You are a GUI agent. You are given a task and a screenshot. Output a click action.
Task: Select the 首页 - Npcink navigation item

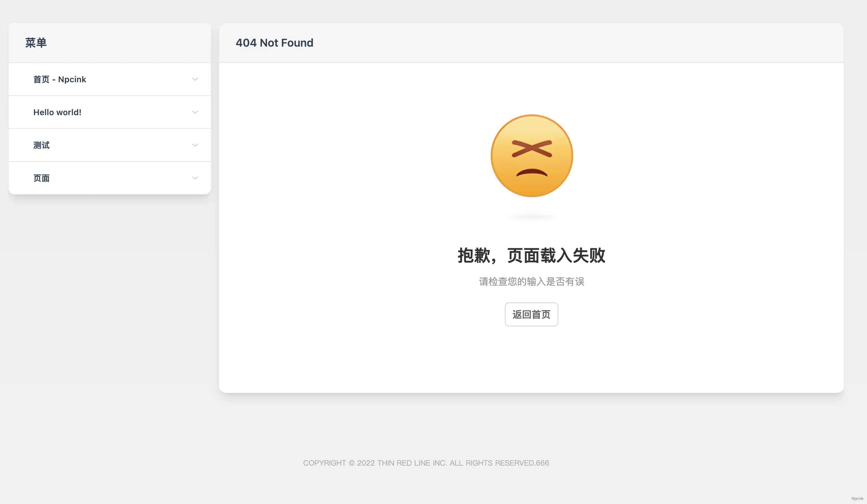(60, 80)
